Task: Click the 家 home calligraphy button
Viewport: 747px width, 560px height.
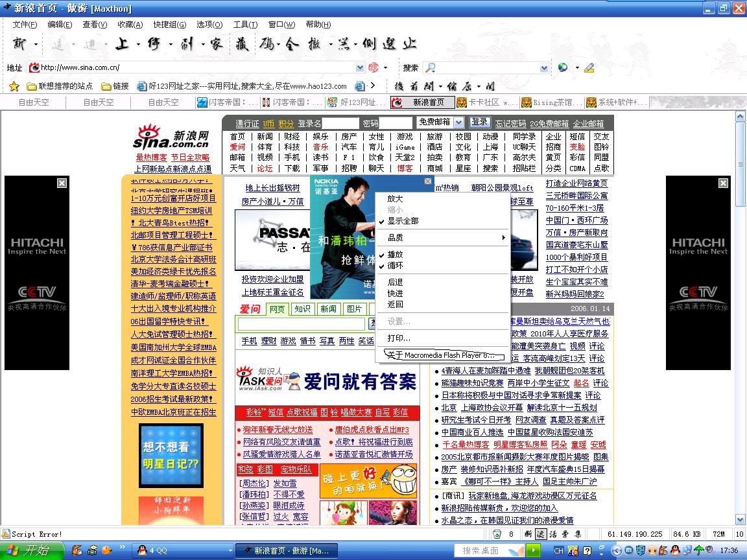Action: [216, 44]
